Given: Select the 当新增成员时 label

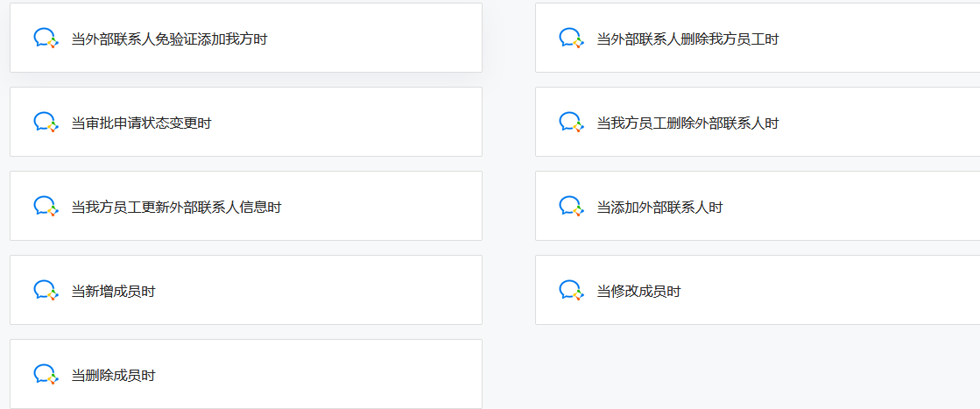Looking at the screenshot, I should click(113, 292).
